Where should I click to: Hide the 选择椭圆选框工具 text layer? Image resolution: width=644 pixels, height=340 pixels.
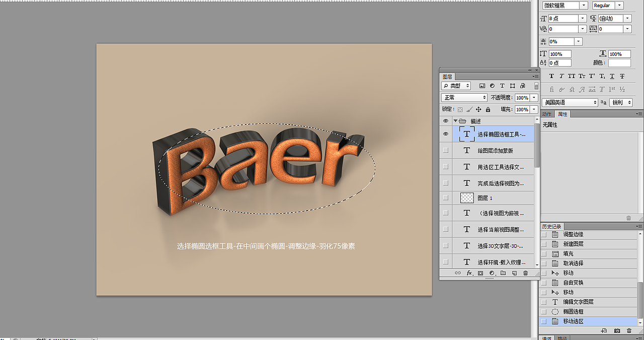[445, 134]
